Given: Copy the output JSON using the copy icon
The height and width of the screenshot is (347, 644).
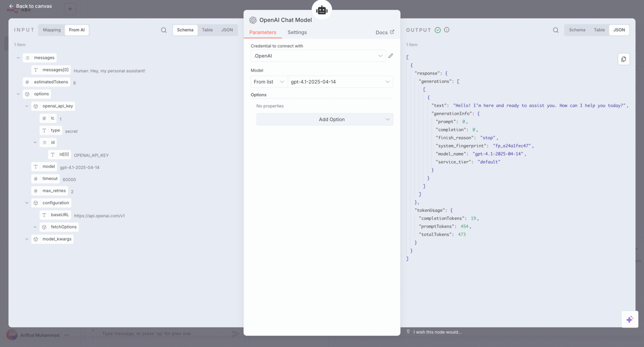Looking at the screenshot, I should click(x=623, y=59).
